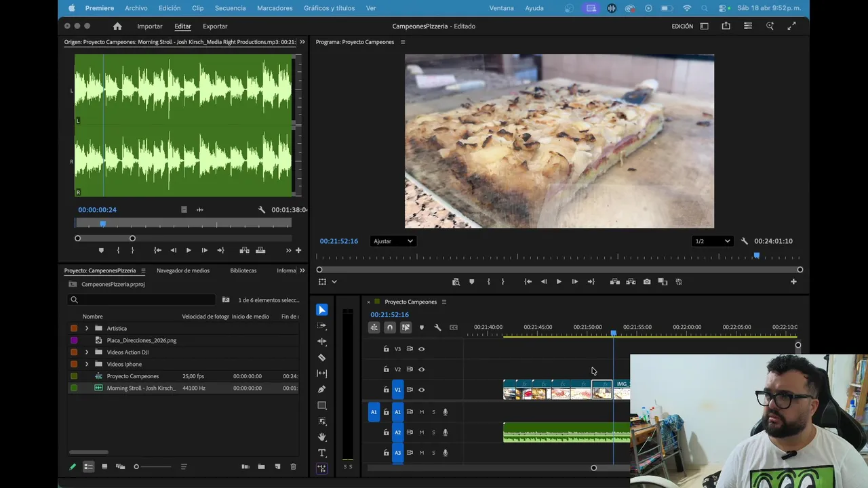Select the Razor tool in toolbar
Image resolution: width=868 pixels, height=488 pixels.
click(322, 357)
